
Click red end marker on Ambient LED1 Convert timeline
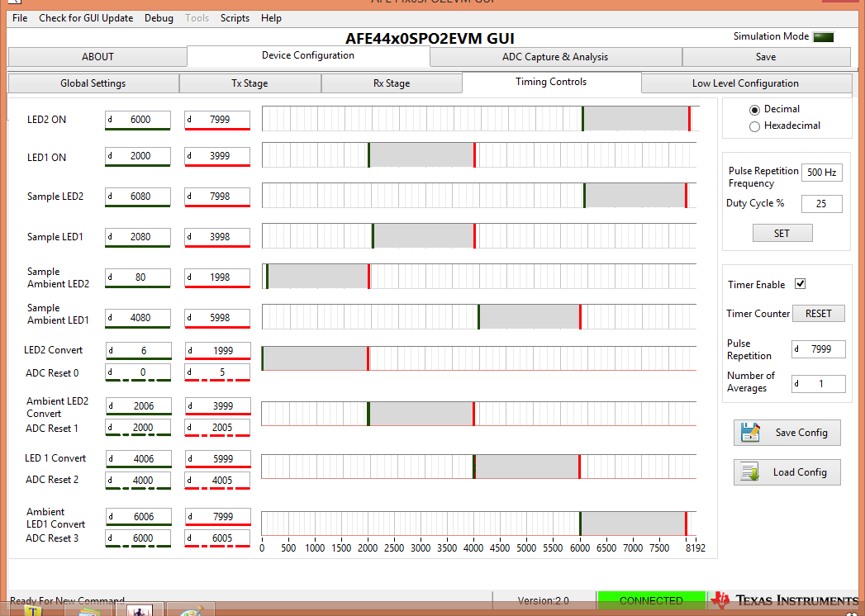pyautogui.click(x=686, y=524)
